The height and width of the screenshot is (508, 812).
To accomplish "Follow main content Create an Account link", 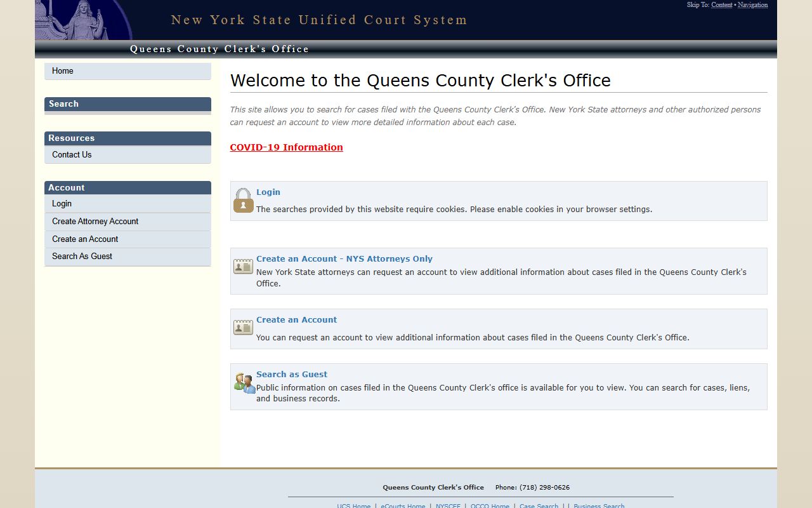I will 296,320.
